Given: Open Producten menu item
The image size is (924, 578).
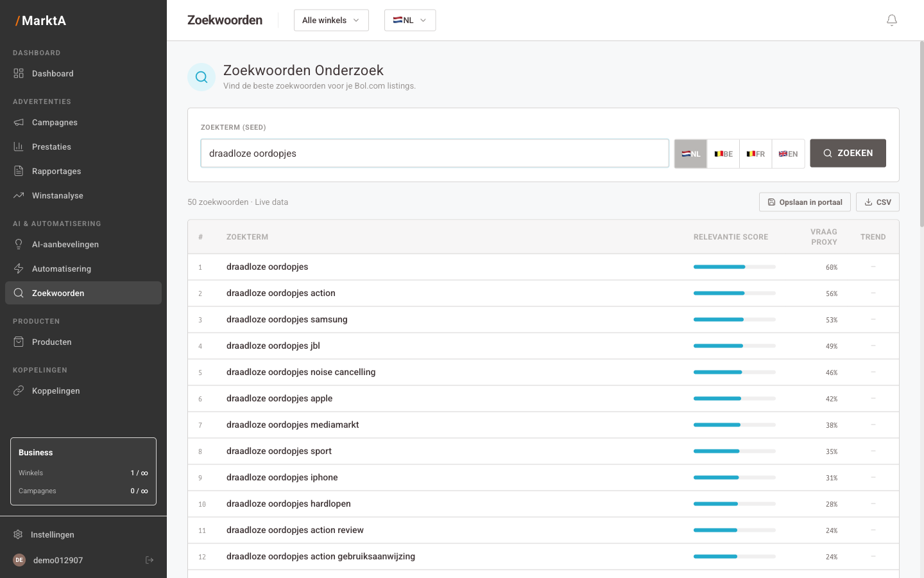Looking at the screenshot, I should [x=83, y=342].
